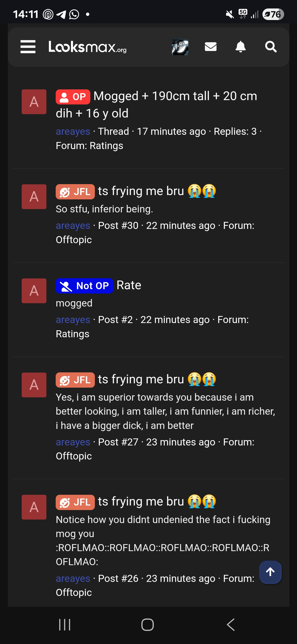
Task: Tap areayes username on Post #2
Action: point(73,320)
